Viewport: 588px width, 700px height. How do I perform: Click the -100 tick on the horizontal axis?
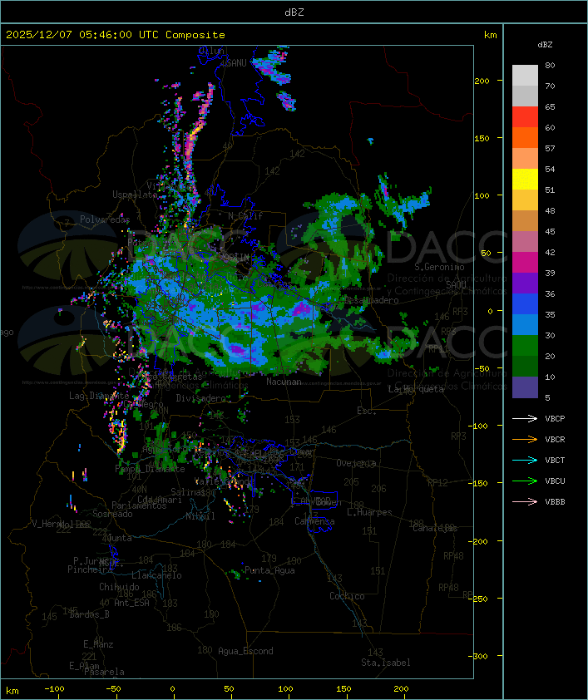(54, 689)
